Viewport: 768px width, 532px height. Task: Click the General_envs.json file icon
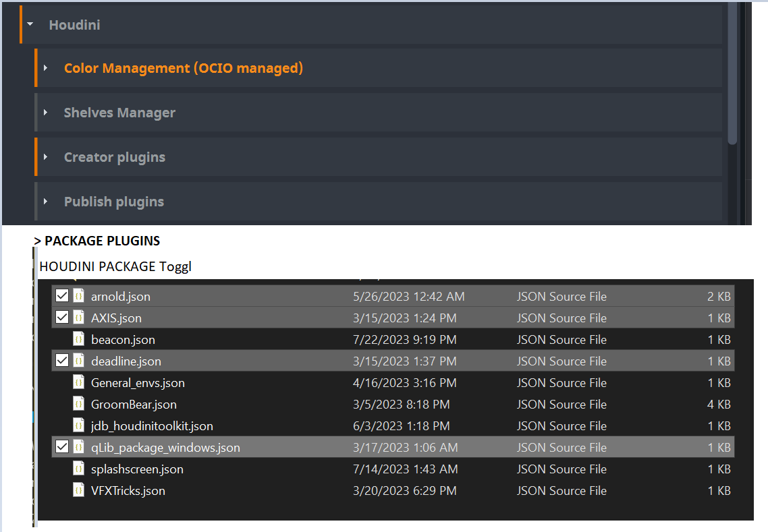pos(79,382)
